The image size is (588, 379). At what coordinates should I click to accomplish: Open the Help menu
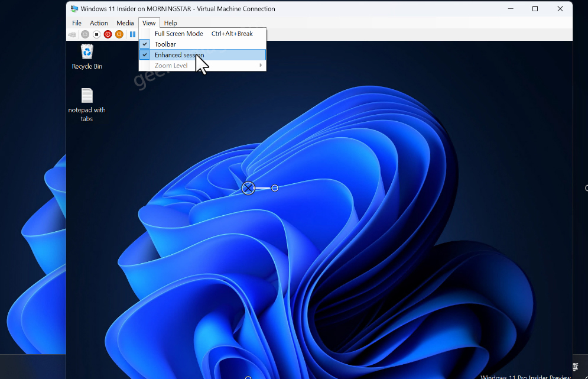click(170, 23)
